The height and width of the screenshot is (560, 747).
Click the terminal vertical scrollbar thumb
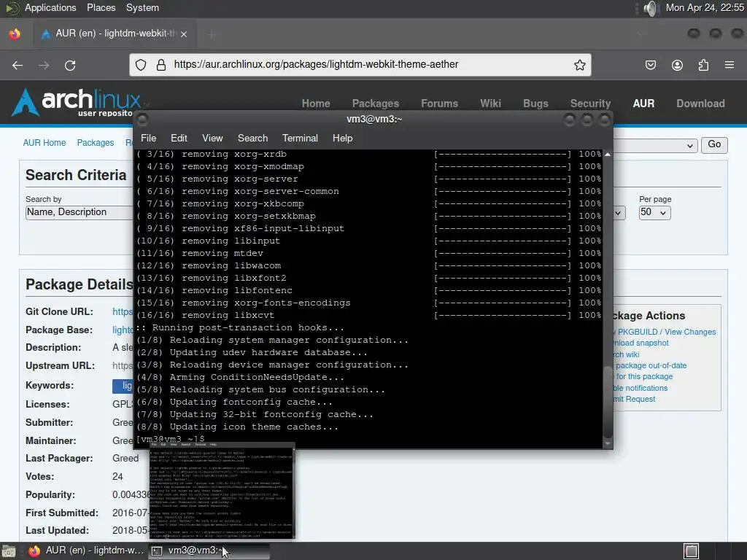click(608, 402)
